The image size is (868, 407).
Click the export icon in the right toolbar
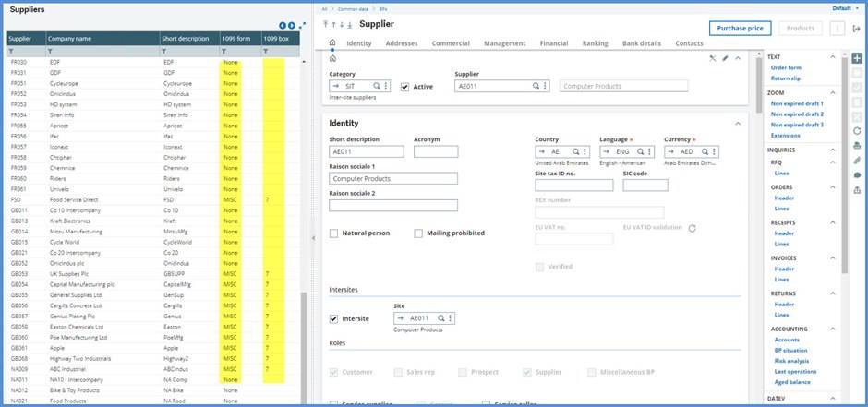point(857,190)
